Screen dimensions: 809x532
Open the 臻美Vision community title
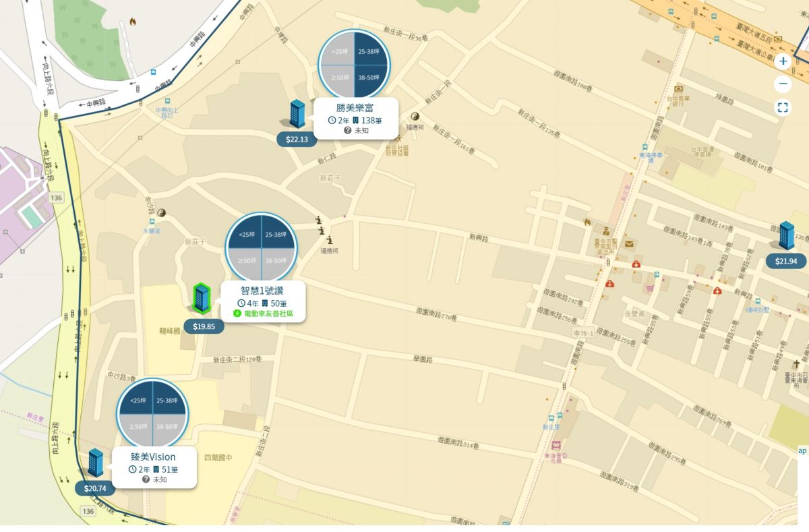[x=153, y=457]
